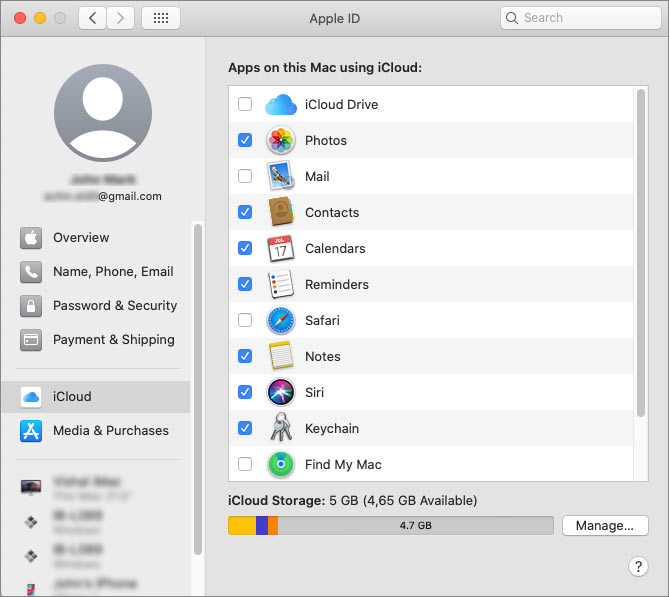
Task: Show all preferences with grid button
Action: click(161, 18)
